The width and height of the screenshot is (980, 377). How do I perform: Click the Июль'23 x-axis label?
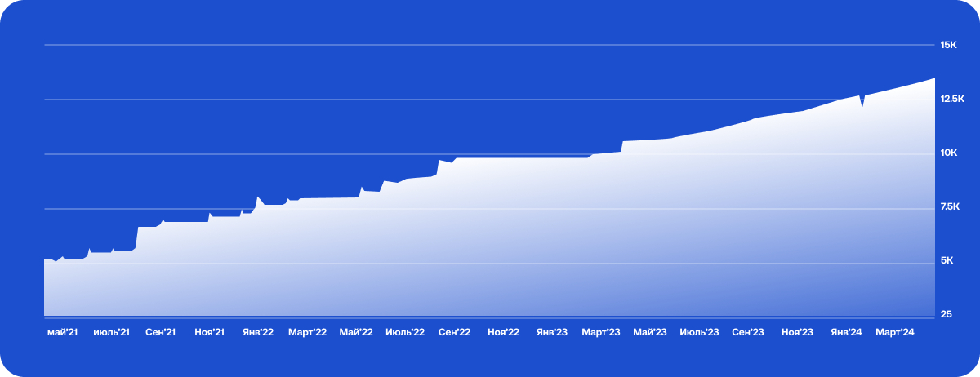699,332
